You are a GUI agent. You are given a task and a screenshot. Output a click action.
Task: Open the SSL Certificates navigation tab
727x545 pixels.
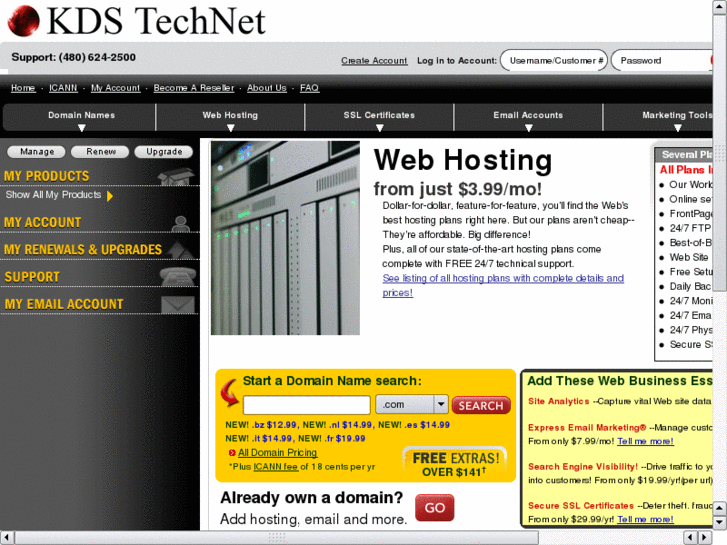pyautogui.click(x=379, y=117)
